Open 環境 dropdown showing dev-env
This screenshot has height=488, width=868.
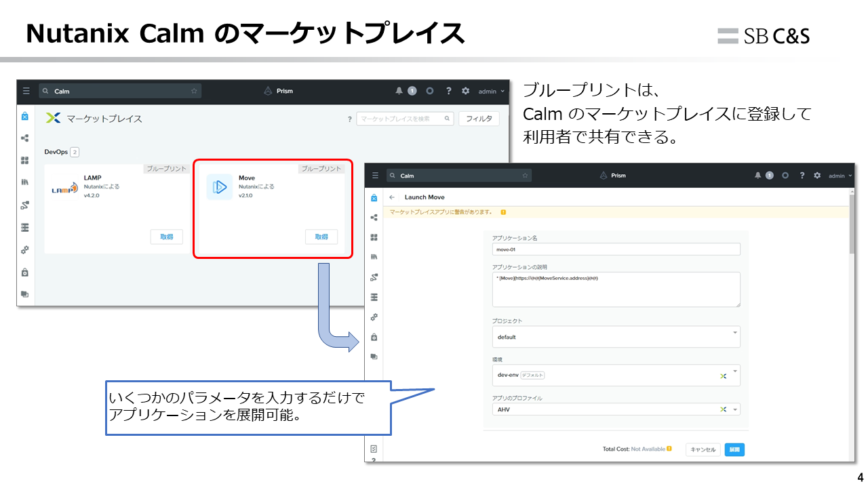tap(616, 375)
